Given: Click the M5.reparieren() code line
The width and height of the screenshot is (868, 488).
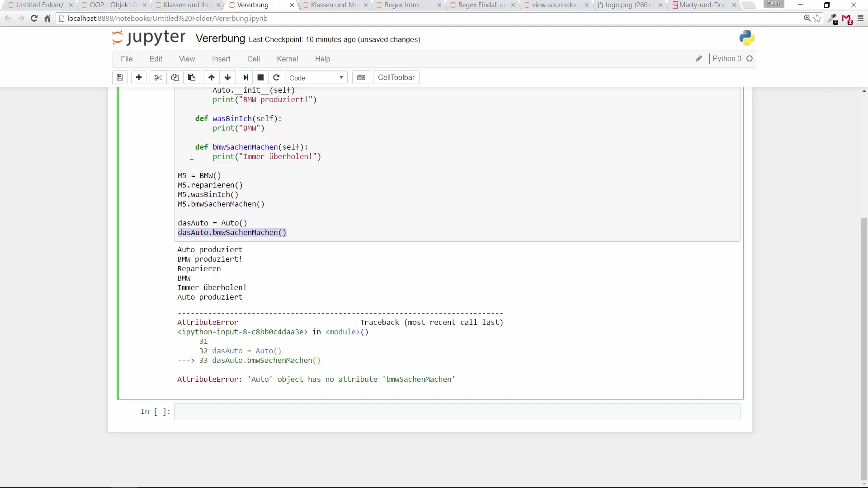Looking at the screenshot, I should [210, 185].
